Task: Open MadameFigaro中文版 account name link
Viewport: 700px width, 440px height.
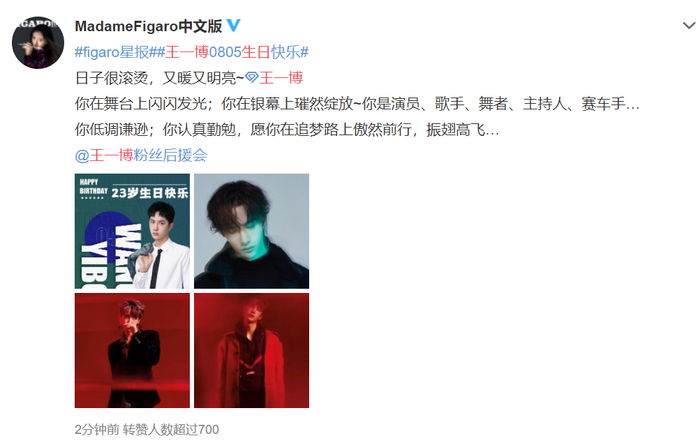Action: (x=148, y=26)
